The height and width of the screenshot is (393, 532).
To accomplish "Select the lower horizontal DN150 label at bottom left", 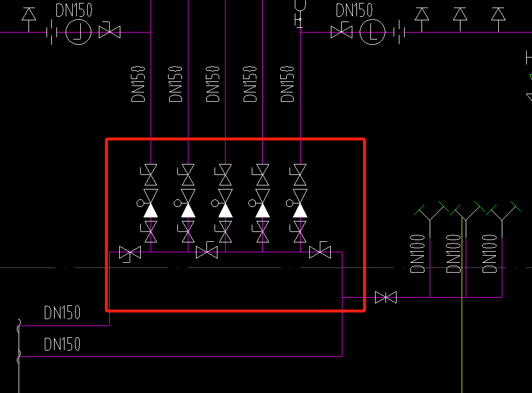I will pos(62,344).
